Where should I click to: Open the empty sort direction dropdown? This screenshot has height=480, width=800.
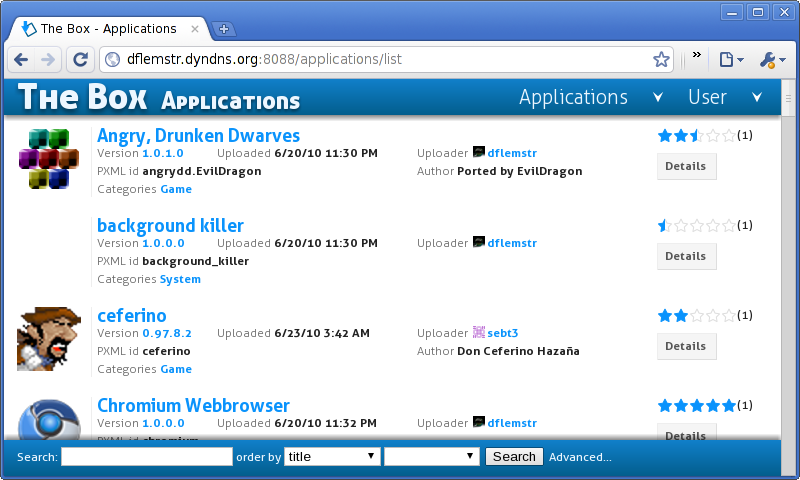432,456
